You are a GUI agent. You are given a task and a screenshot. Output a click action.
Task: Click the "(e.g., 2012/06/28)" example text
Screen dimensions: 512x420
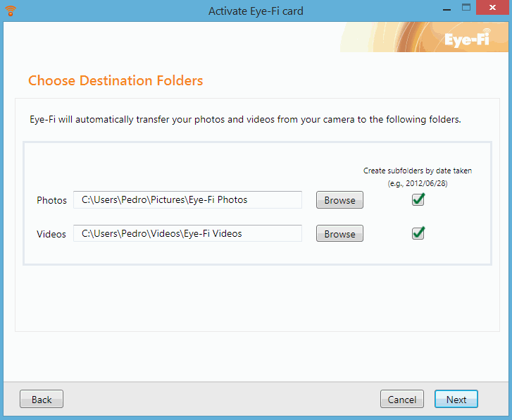coord(418,183)
